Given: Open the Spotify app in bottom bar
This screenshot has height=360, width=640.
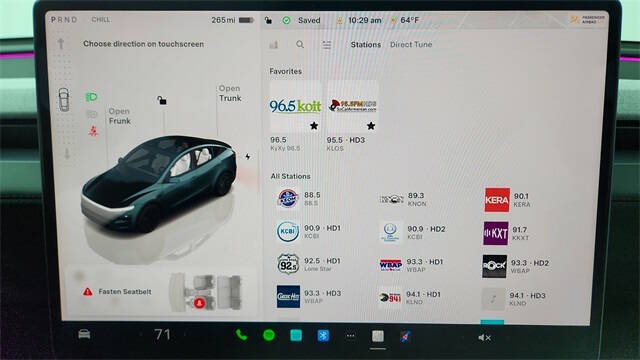Looking at the screenshot, I should (269, 336).
